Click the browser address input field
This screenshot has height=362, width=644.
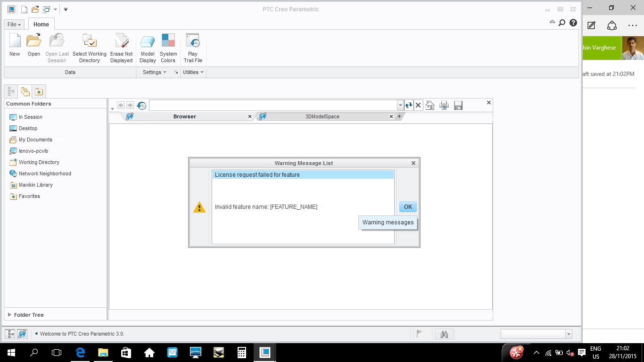273,105
